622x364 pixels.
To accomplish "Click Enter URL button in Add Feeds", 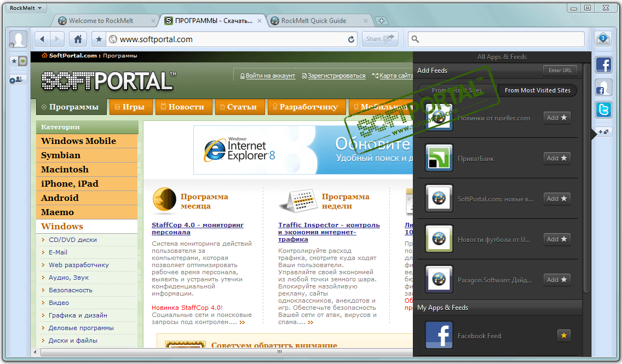I will point(560,70).
